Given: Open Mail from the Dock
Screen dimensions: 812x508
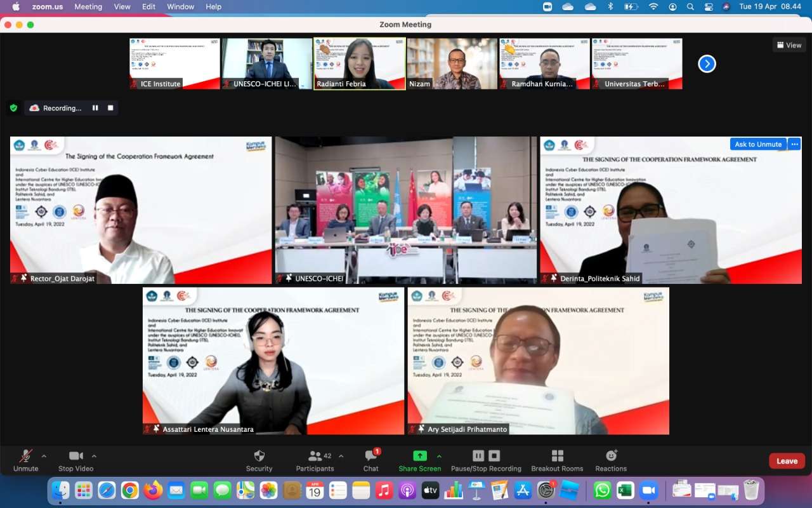Looking at the screenshot, I should click(x=176, y=490).
